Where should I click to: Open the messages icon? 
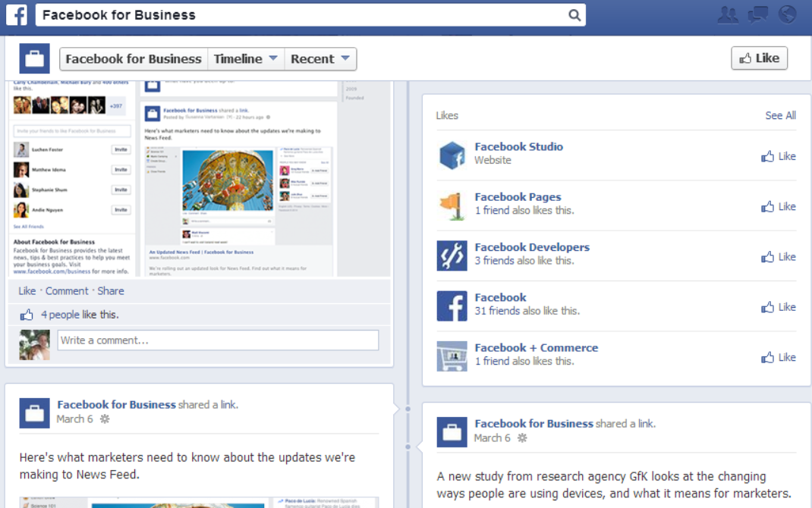(x=758, y=14)
